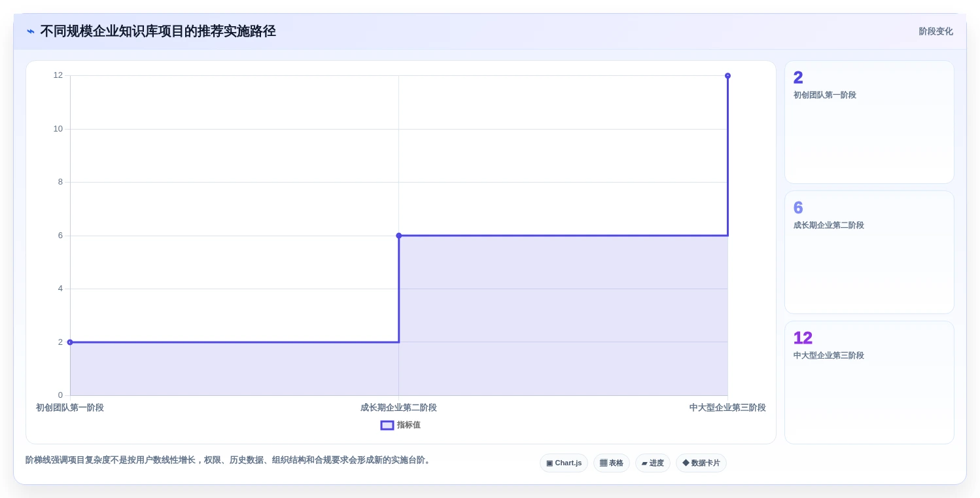Screen dimensions: 980x498
Task: Click the y-axis tick label 10
Action: tap(58, 129)
